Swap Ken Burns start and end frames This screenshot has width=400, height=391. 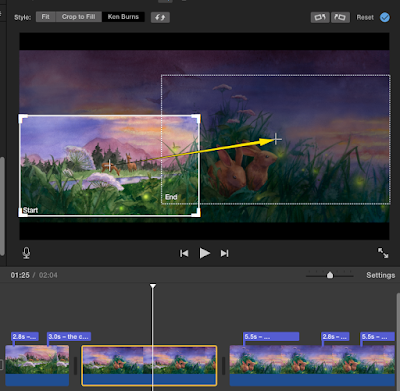160,17
